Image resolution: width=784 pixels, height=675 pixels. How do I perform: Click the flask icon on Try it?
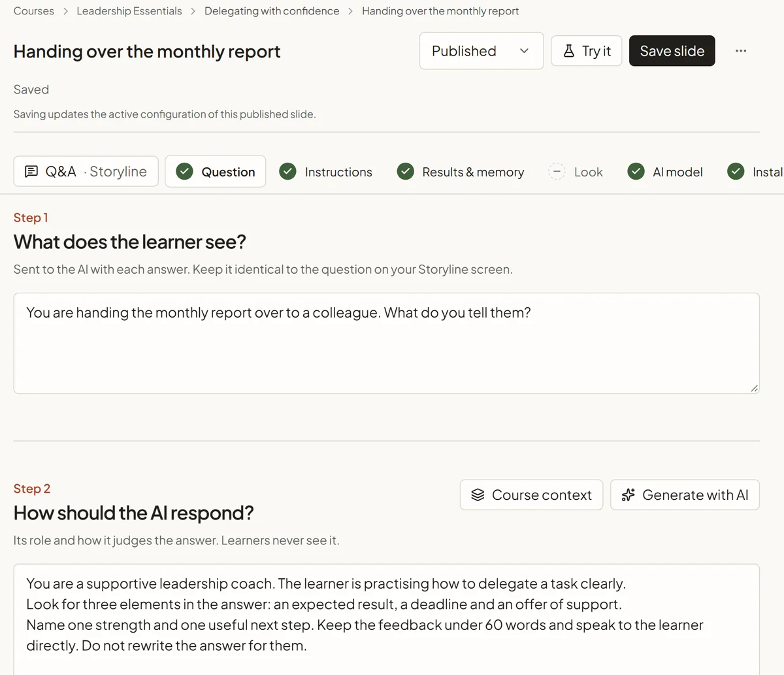tap(569, 51)
